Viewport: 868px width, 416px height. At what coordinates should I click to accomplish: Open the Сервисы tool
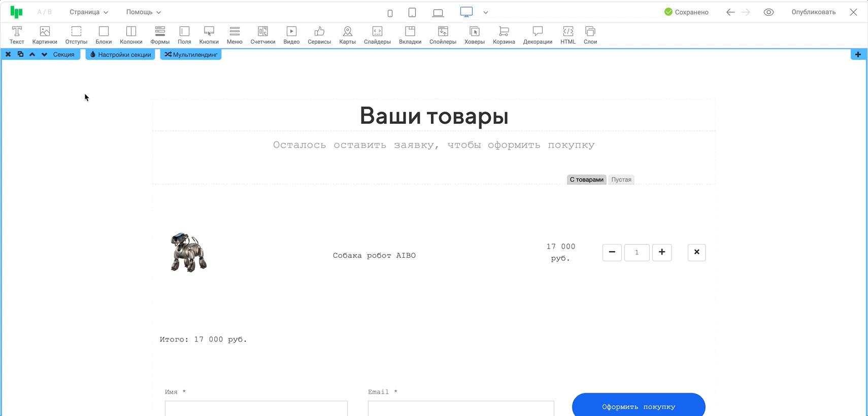319,35
